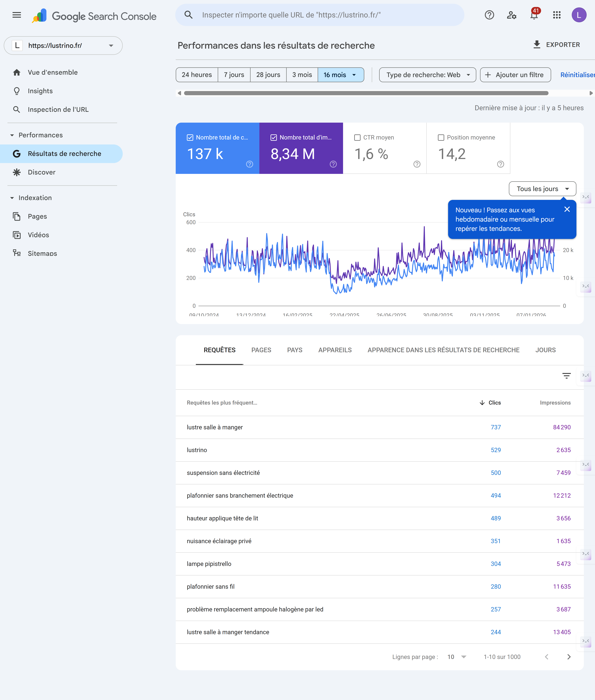Open the hamburger navigation menu
The height and width of the screenshot is (700, 595).
pos(17,15)
